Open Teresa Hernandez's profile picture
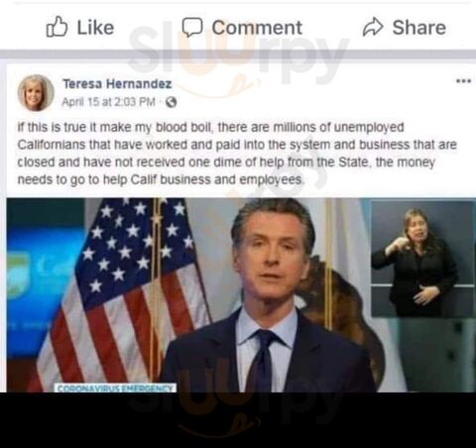This screenshot has height=448, width=476. point(36,93)
